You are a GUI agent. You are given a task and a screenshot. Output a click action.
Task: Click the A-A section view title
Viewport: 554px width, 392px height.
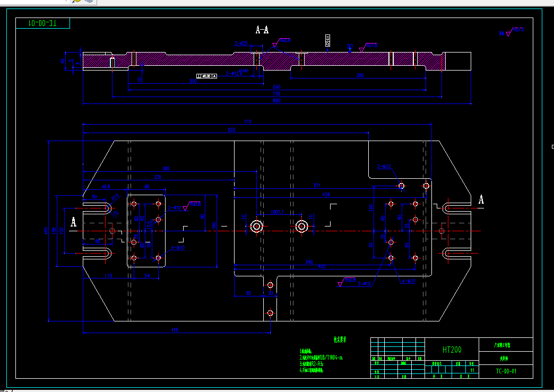[x=262, y=30]
